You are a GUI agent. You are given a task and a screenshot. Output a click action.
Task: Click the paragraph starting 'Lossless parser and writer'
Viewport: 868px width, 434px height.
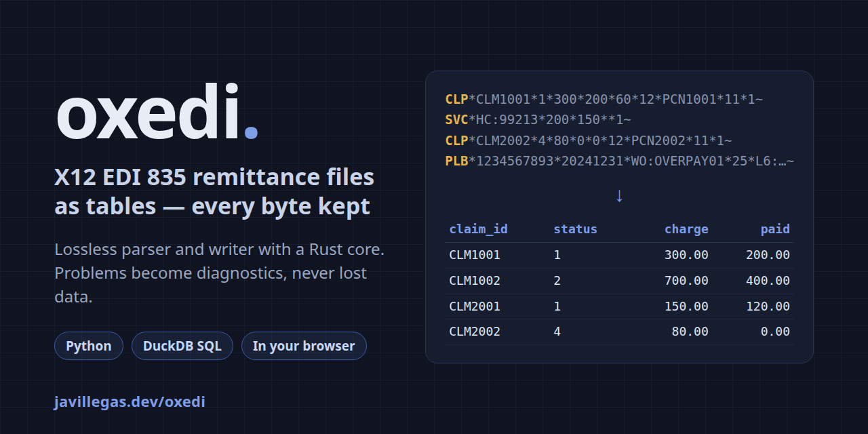coord(220,273)
